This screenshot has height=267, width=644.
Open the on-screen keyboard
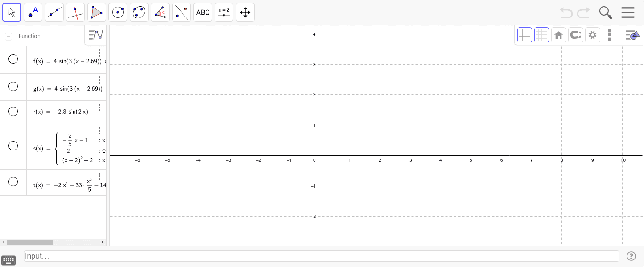tap(8, 260)
